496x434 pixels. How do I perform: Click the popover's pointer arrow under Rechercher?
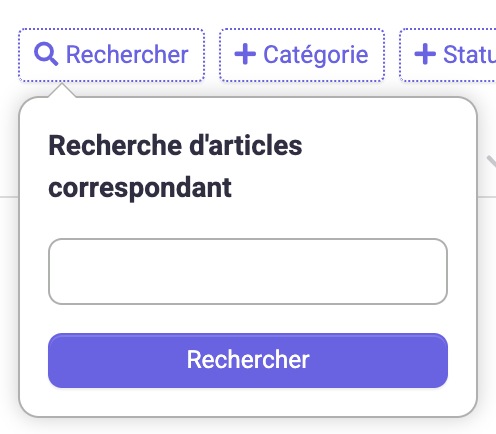(62, 90)
